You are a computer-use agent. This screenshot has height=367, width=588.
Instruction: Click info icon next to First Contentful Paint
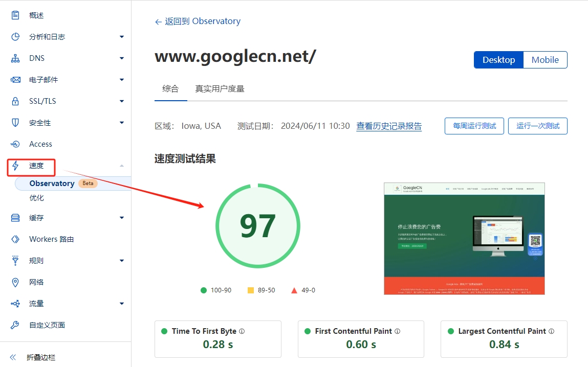[398, 331]
